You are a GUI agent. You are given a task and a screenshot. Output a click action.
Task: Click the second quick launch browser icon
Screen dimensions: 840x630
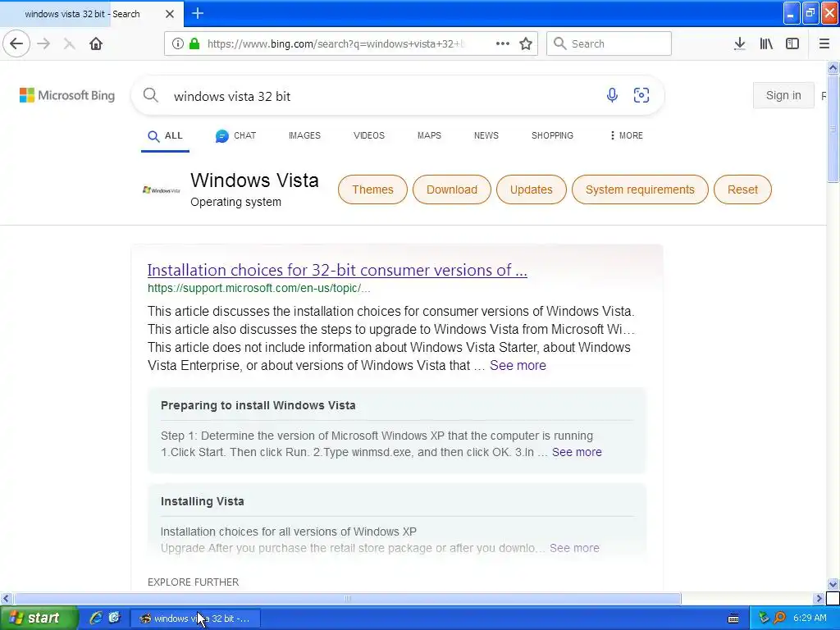coord(114,618)
